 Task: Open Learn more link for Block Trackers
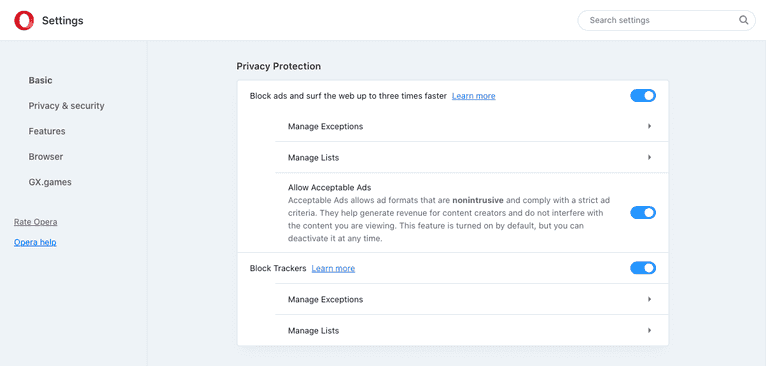click(x=333, y=268)
